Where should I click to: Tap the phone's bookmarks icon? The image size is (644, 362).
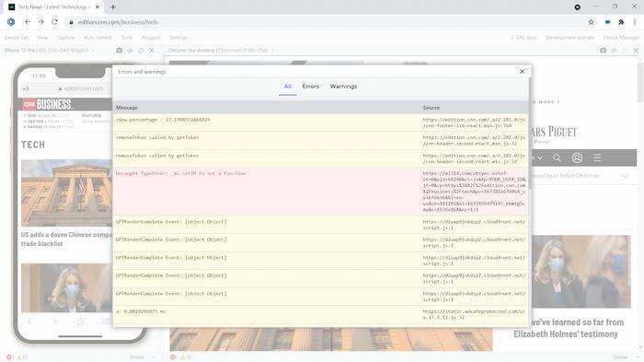tap(106, 321)
